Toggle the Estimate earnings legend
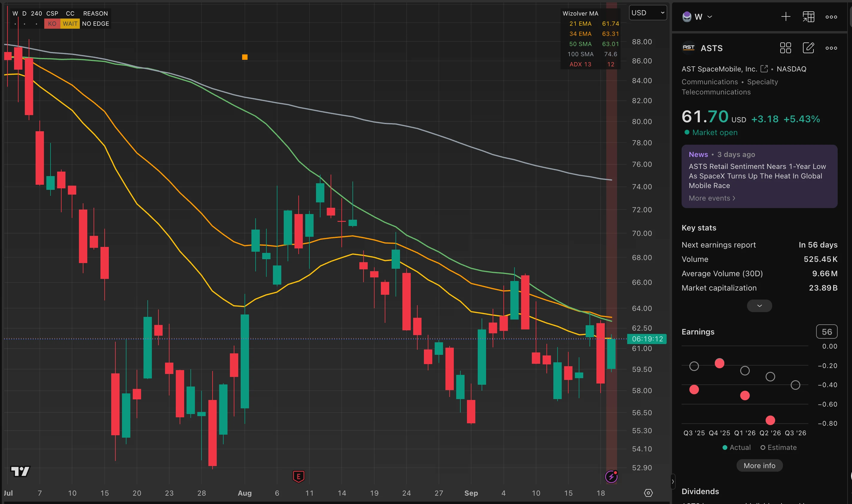 point(778,447)
